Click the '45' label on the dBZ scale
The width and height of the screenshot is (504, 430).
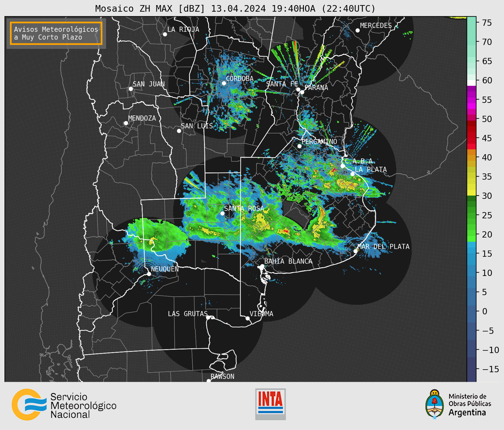487,138
